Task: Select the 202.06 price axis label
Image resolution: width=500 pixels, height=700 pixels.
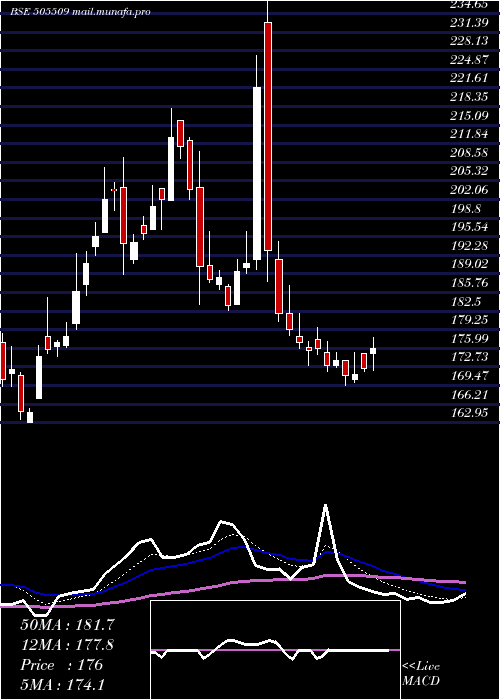Action: [469, 190]
